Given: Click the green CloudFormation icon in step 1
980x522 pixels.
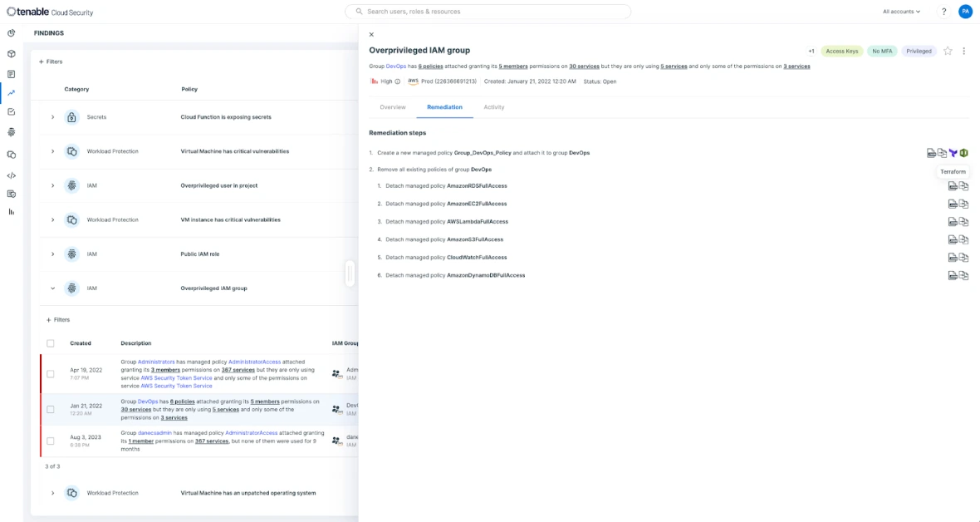Looking at the screenshot, I should tap(964, 153).
